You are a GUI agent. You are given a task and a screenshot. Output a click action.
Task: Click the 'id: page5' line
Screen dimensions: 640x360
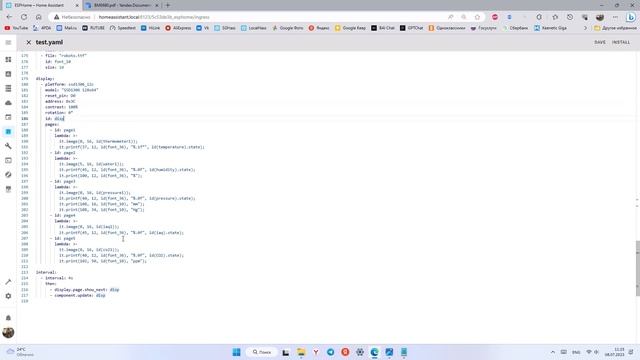click(x=65, y=238)
